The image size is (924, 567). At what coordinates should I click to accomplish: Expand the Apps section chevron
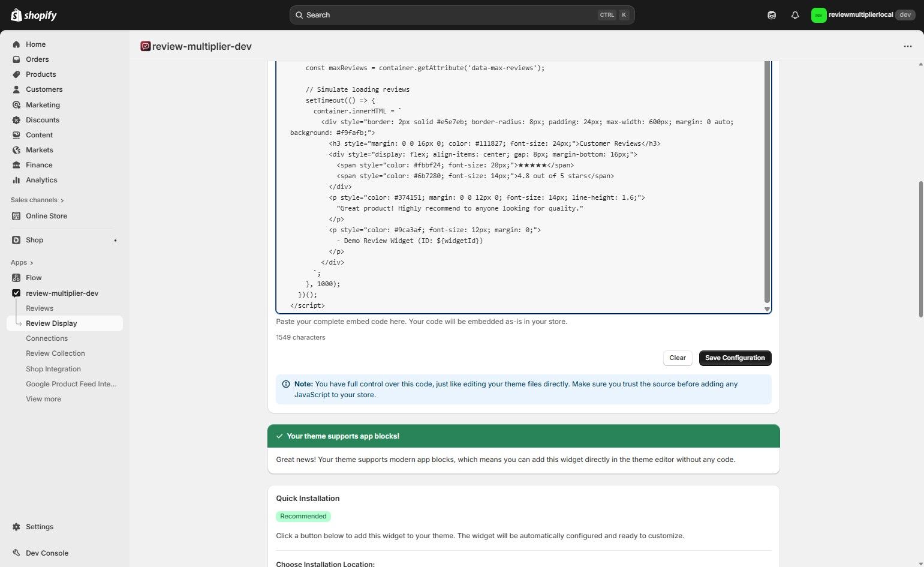click(31, 263)
